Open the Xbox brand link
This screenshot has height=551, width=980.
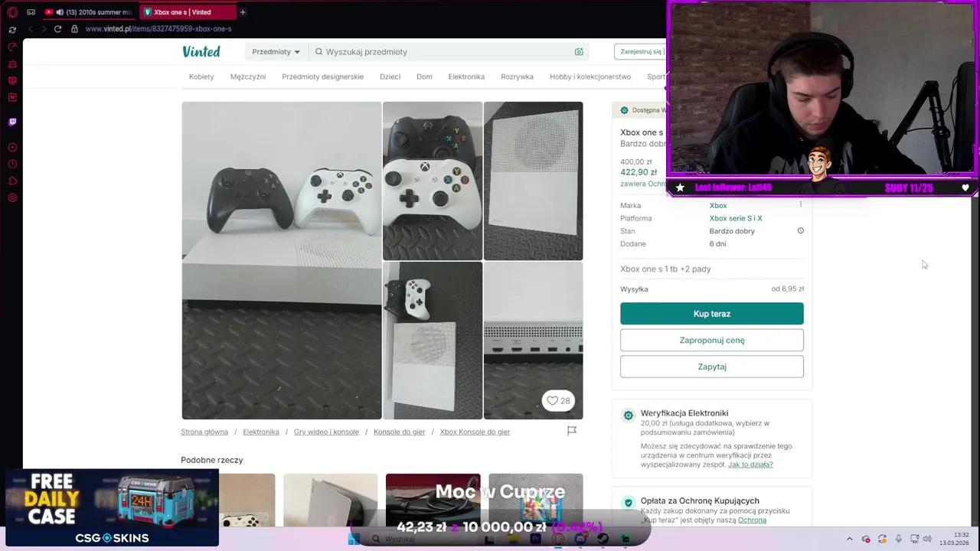click(x=718, y=205)
